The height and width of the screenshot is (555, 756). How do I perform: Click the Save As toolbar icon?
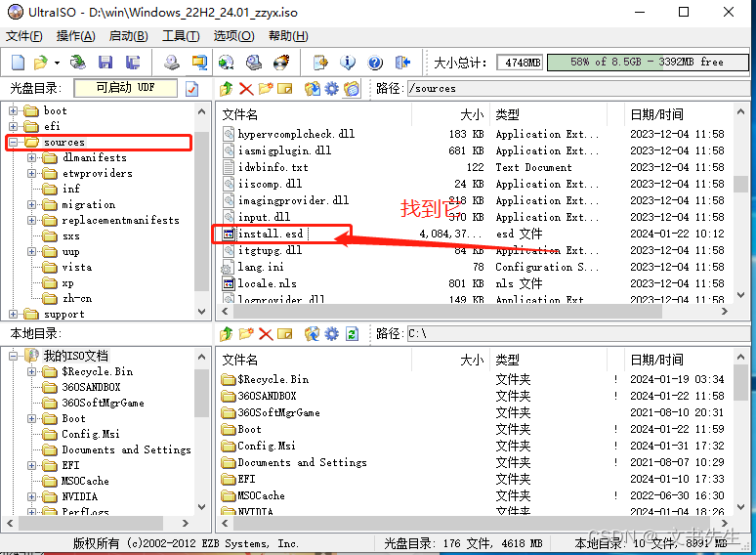(133, 63)
